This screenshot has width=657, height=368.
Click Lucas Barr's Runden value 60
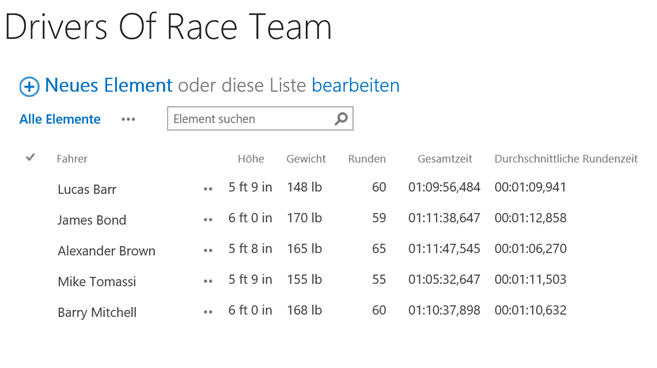(379, 187)
